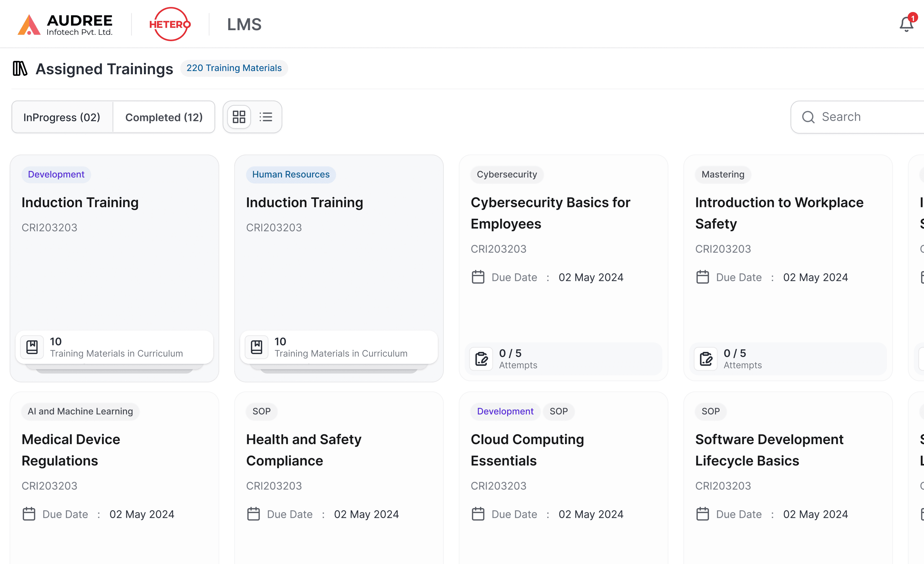Screen dimensions: 924x564
Task: Click the SOP tag on Health and Safety Compliance
Action: point(261,411)
